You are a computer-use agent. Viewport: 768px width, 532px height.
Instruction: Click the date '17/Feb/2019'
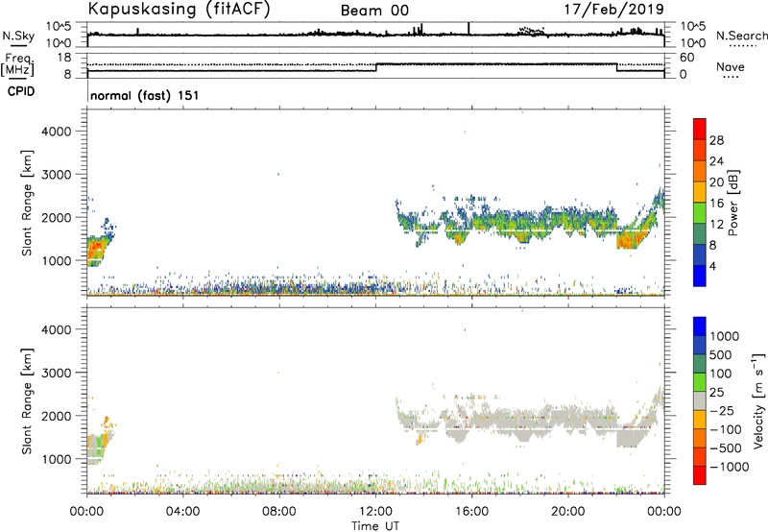tap(614, 9)
